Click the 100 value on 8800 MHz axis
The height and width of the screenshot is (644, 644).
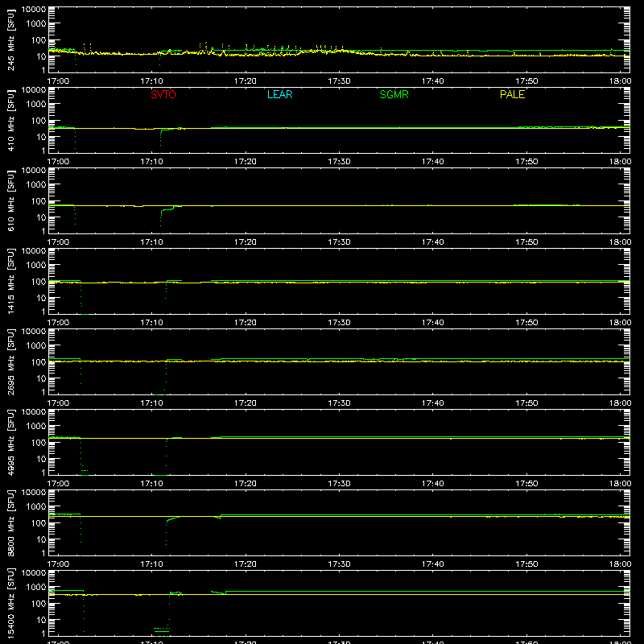pyautogui.click(x=39, y=523)
